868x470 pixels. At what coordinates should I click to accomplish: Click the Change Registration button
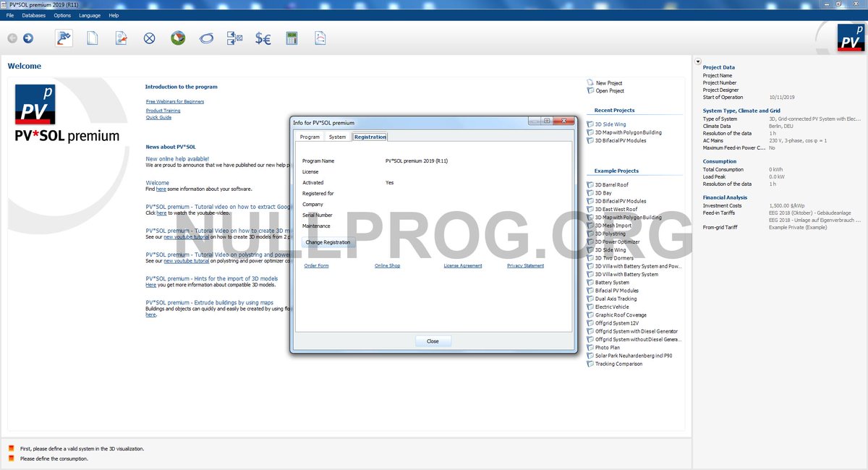click(328, 242)
